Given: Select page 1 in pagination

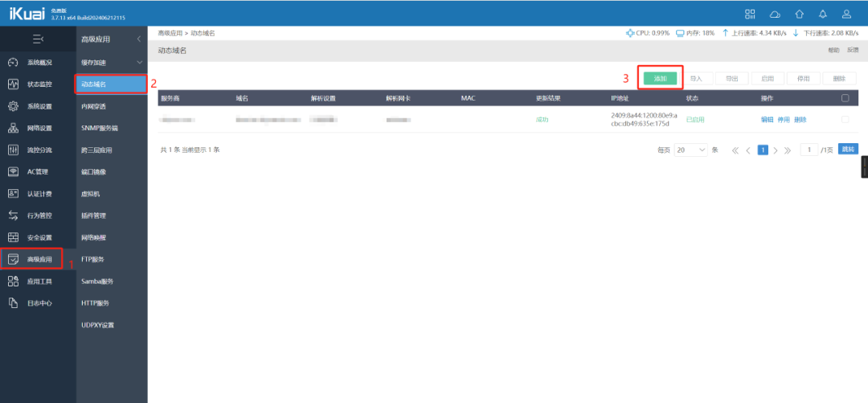Looking at the screenshot, I should coord(763,150).
